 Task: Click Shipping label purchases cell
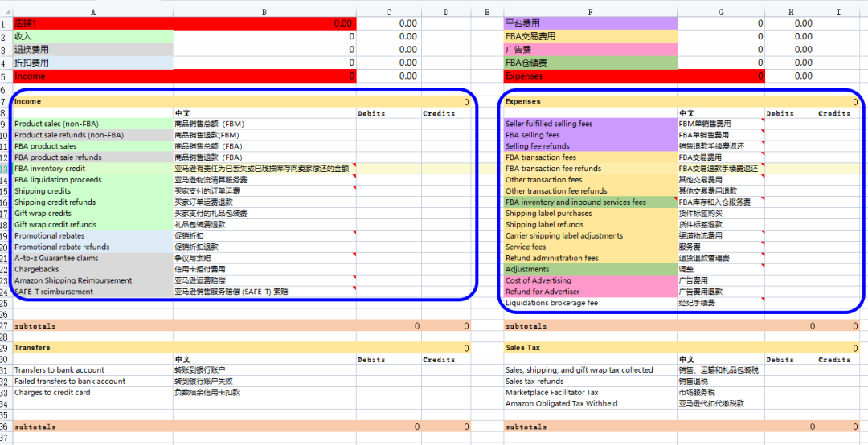coord(590,214)
